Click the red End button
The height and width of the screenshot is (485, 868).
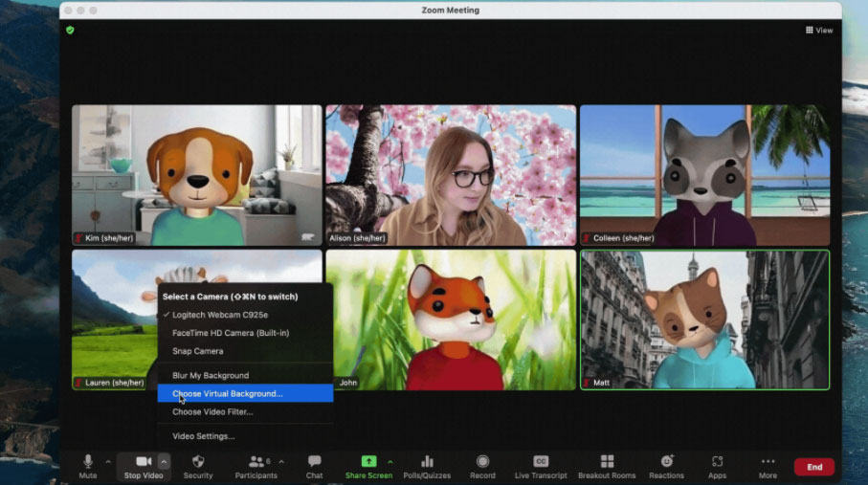point(813,467)
